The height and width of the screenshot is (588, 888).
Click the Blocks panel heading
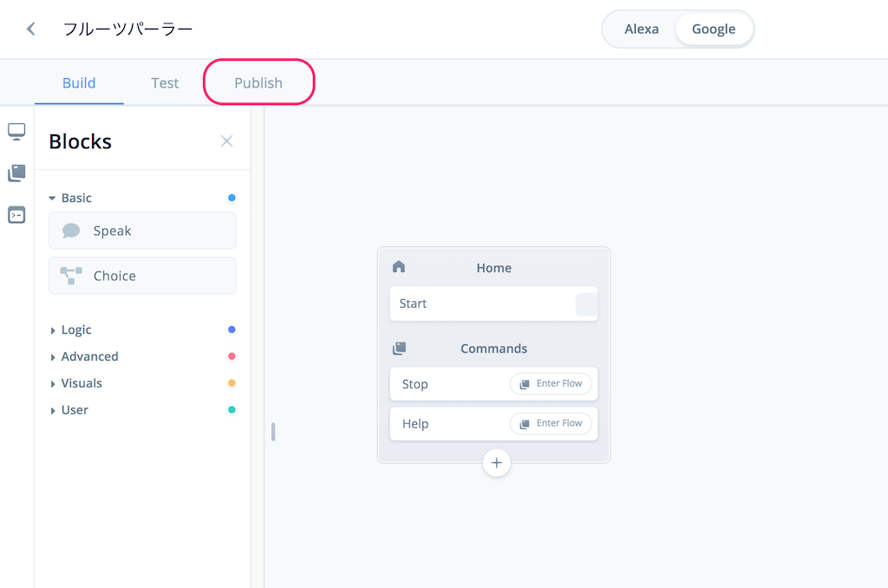81,141
